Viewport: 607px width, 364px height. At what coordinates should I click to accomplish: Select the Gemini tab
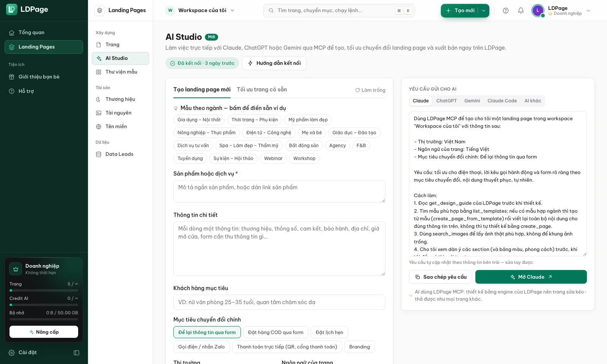[x=472, y=101]
